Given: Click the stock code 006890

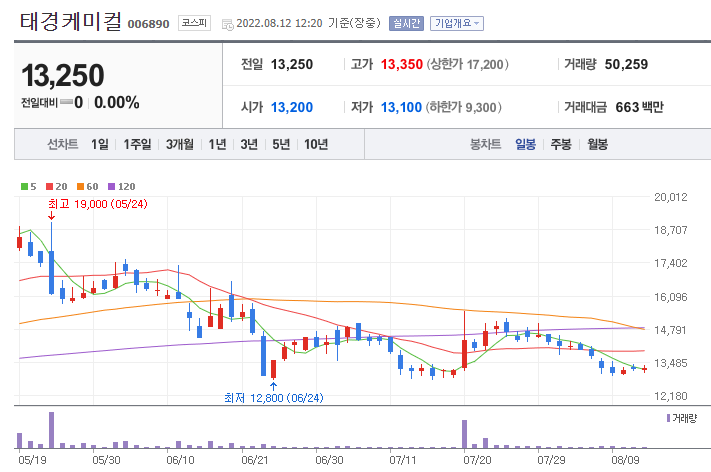Looking at the screenshot, I should click(x=148, y=24).
